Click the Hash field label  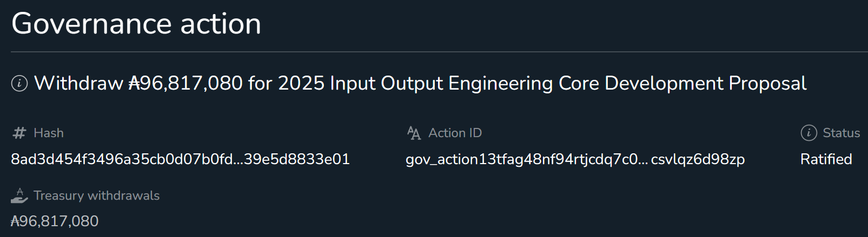pos(49,133)
